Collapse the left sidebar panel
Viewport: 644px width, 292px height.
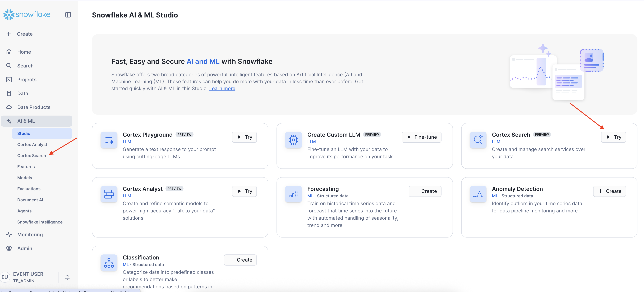point(68,15)
